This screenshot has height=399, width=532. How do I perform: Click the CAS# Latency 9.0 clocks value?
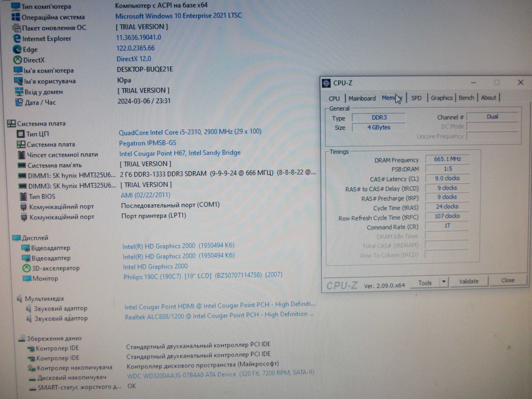pyautogui.click(x=447, y=178)
